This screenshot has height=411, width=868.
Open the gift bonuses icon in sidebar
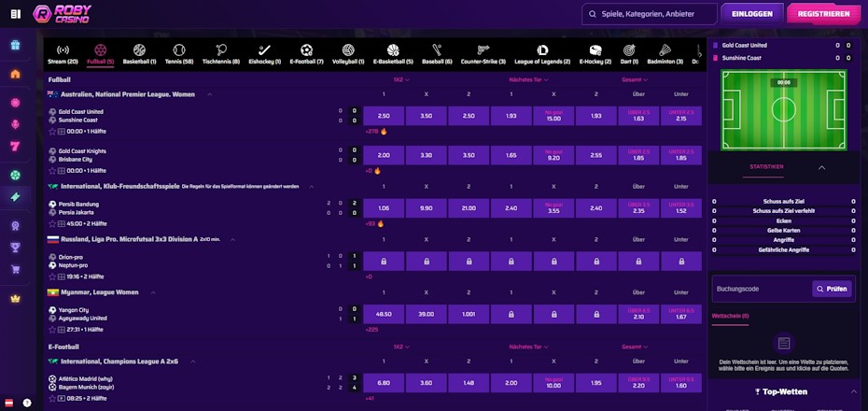point(16,46)
